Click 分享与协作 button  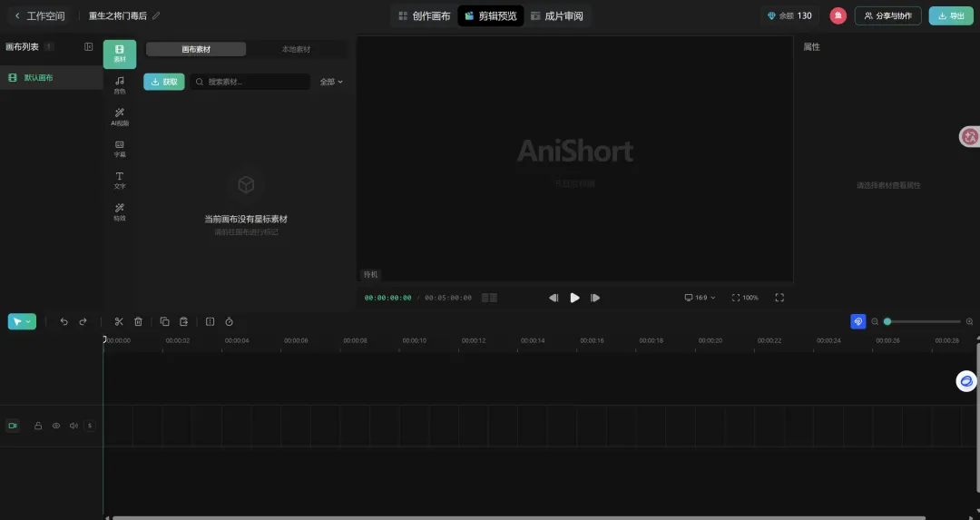point(887,15)
